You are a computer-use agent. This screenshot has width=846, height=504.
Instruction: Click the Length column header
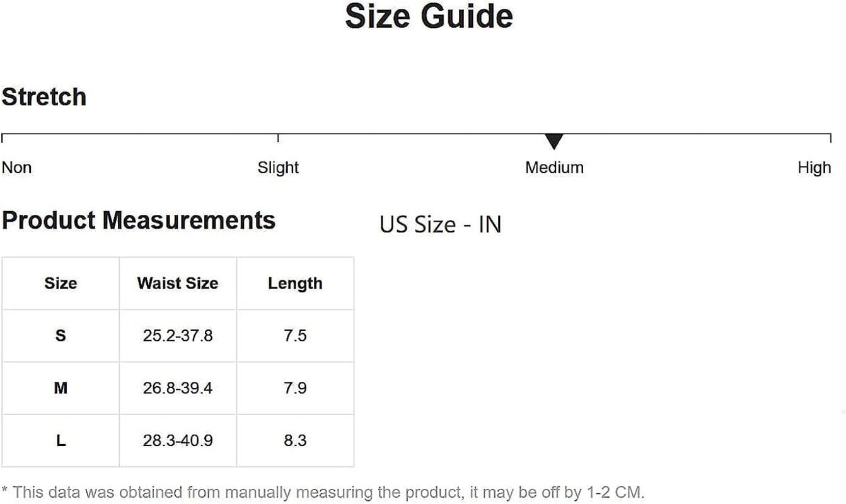pyautogui.click(x=295, y=283)
